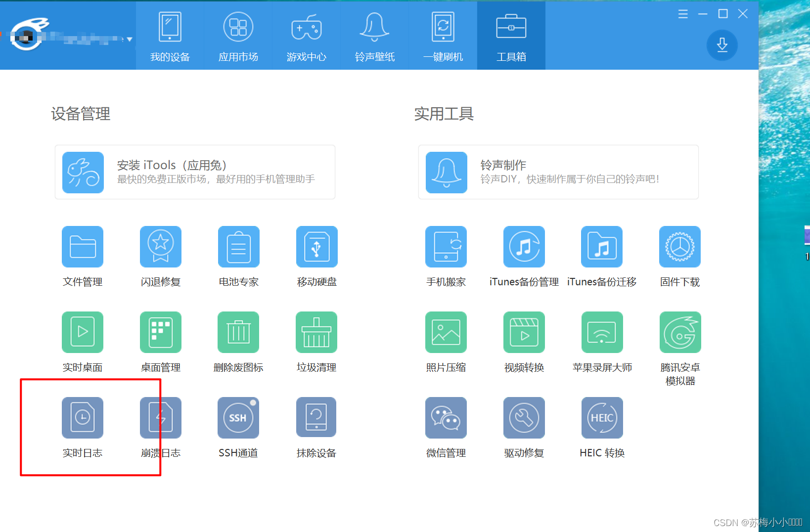Open the 删除废图标 trash icon tool

[238, 332]
